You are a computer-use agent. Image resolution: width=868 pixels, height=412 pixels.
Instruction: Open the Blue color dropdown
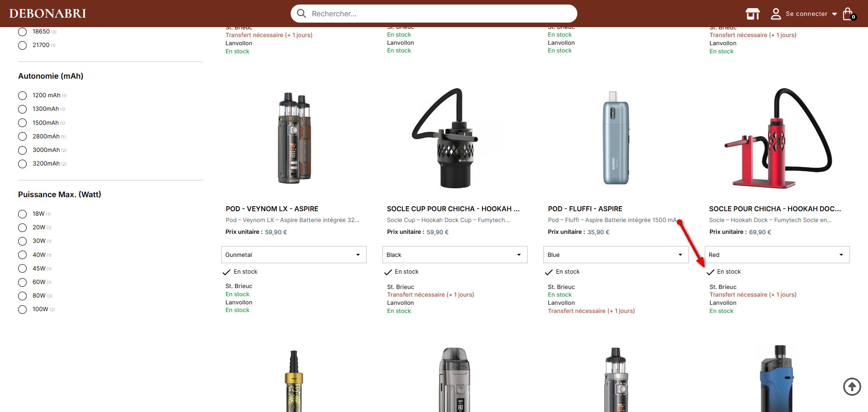pos(616,255)
